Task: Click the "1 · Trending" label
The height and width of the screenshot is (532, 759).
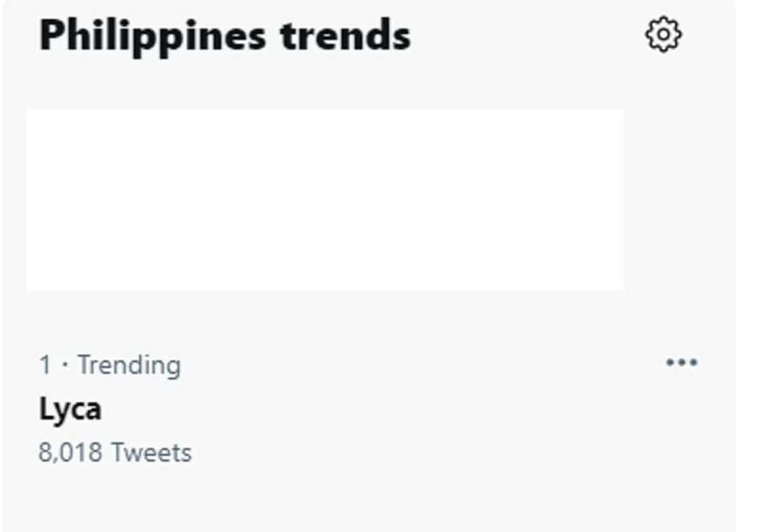Action: click(x=110, y=365)
